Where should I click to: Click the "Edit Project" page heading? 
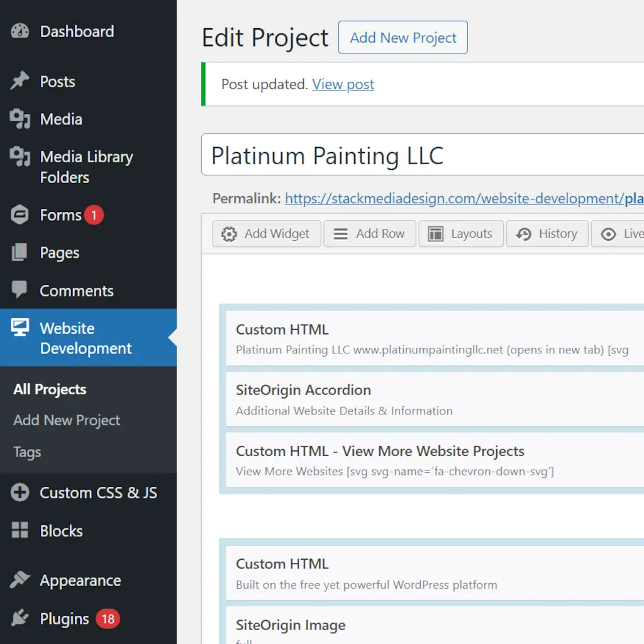tap(265, 38)
